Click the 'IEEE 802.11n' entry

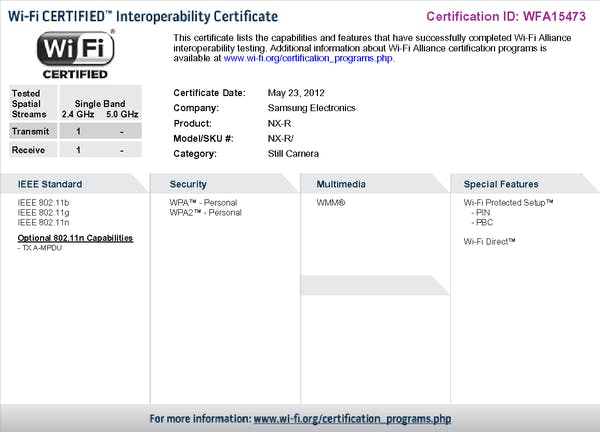43,223
